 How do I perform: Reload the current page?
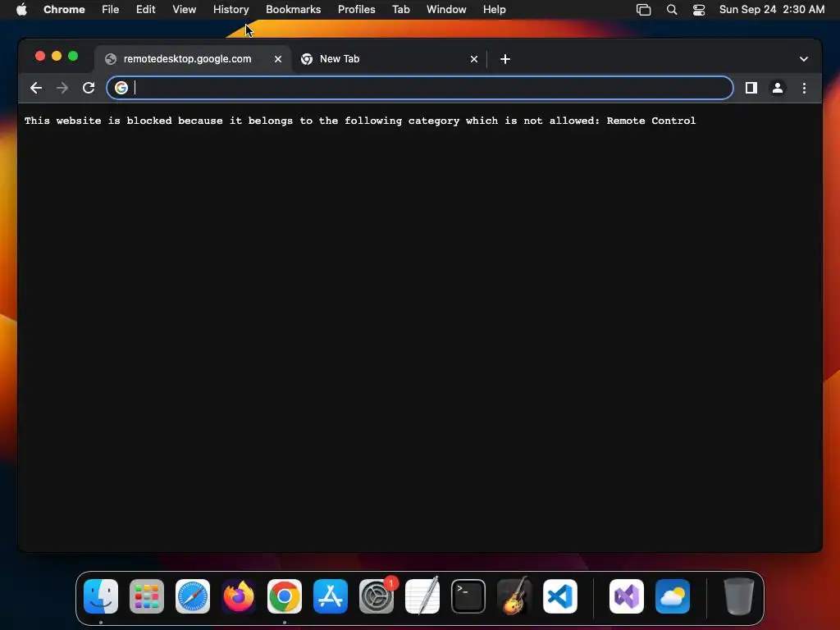(x=89, y=88)
